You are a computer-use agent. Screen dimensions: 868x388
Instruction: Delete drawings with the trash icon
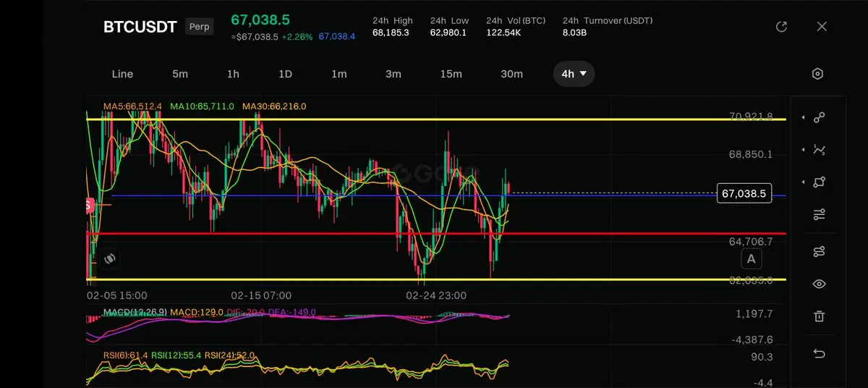tap(819, 316)
